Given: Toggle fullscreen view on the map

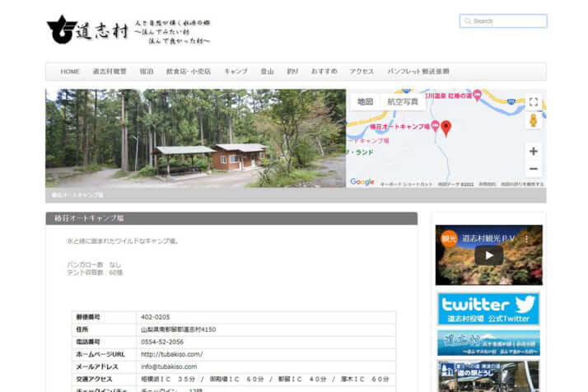Looking at the screenshot, I should 533,102.
